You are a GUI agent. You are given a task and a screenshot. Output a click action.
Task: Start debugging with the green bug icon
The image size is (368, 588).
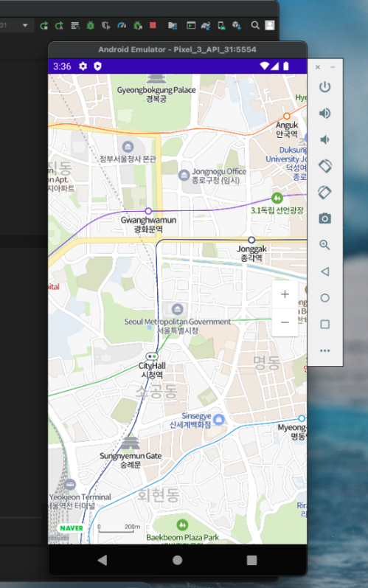click(90, 26)
